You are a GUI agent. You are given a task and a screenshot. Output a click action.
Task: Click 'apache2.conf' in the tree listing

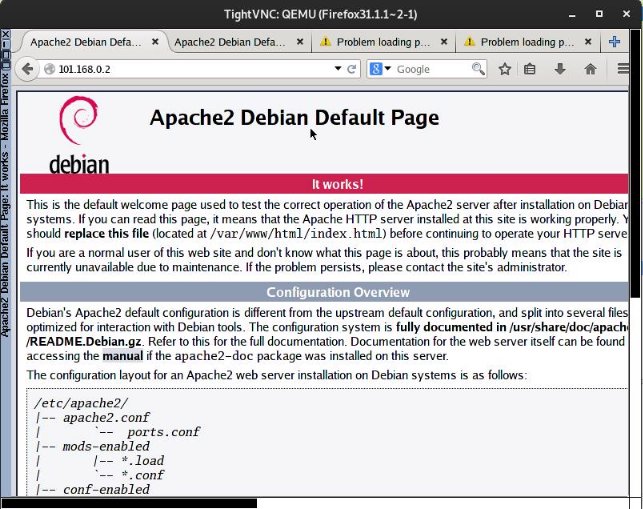click(106, 418)
